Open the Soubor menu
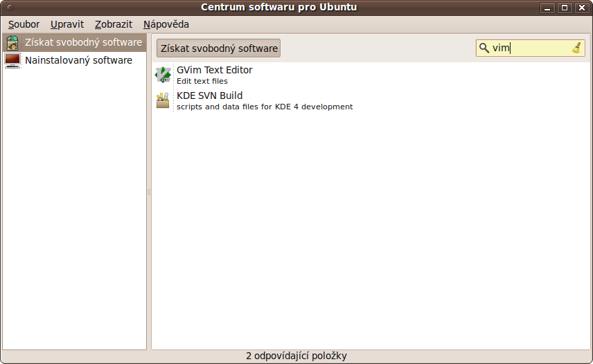Image resolution: width=593 pixels, height=364 pixels. [x=24, y=24]
